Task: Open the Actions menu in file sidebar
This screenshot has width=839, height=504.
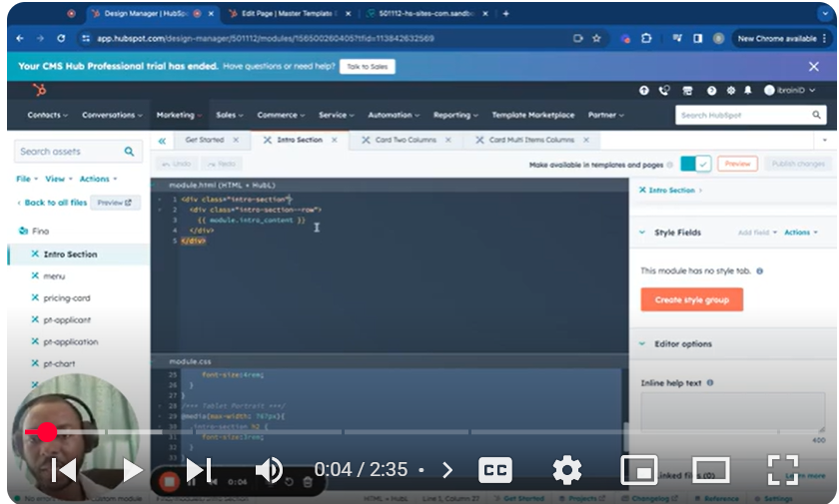Action: tap(98, 179)
